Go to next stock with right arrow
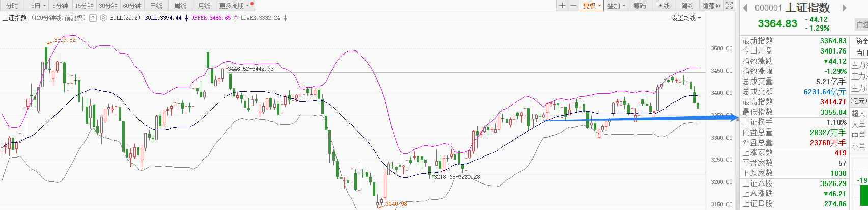This screenshot has width=868, height=210. [844, 8]
